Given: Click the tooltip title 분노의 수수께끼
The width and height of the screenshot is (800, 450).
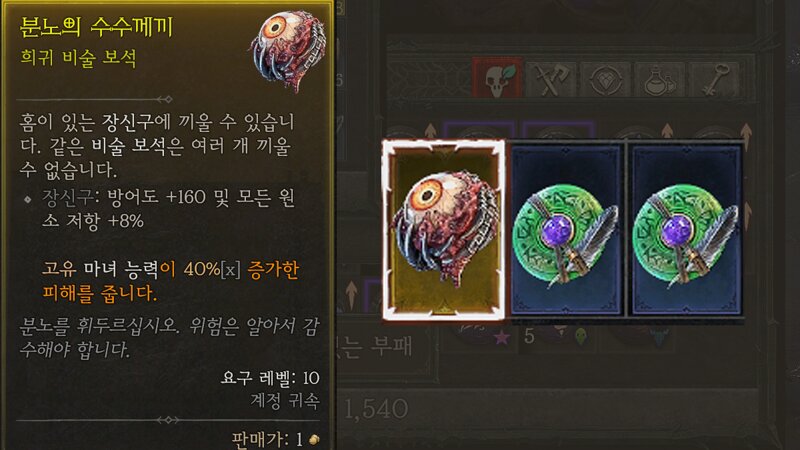Looking at the screenshot, I should click(x=96, y=28).
